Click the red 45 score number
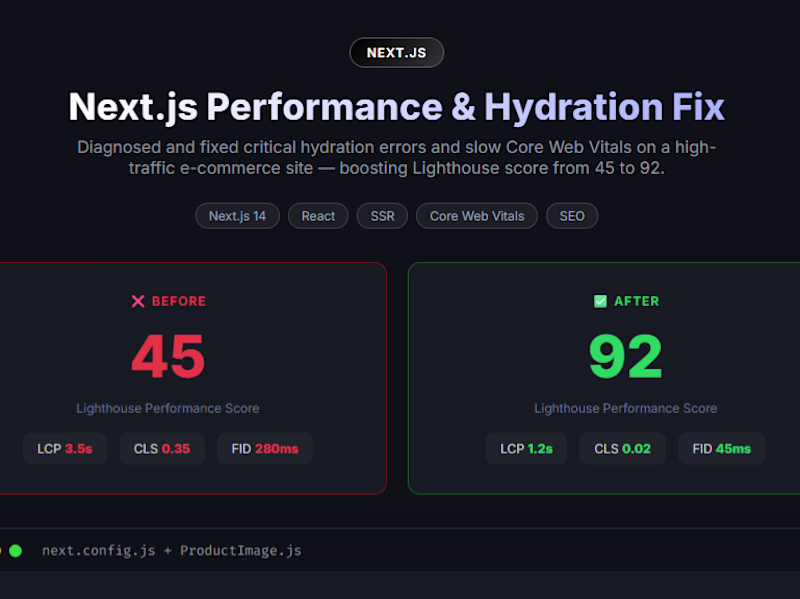 pyautogui.click(x=168, y=356)
